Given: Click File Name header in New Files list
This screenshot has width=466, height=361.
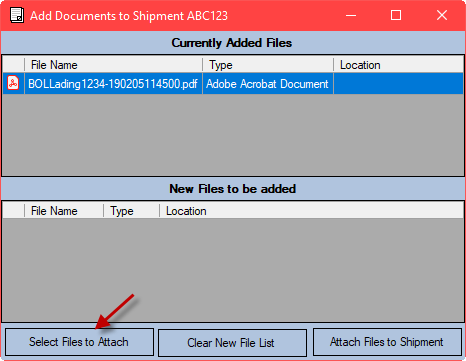Looking at the screenshot, I should pyautogui.click(x=64, y=211).
